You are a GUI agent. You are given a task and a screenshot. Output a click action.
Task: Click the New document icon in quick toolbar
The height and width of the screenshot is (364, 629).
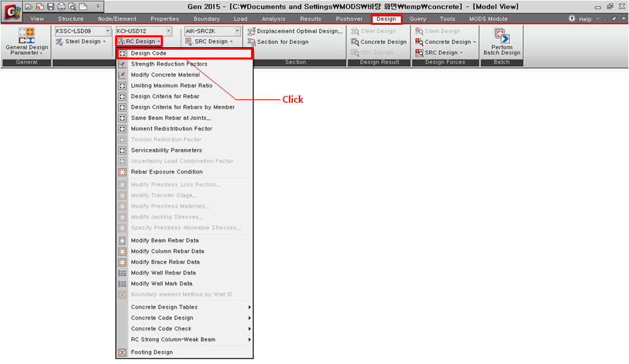(83, 7)
